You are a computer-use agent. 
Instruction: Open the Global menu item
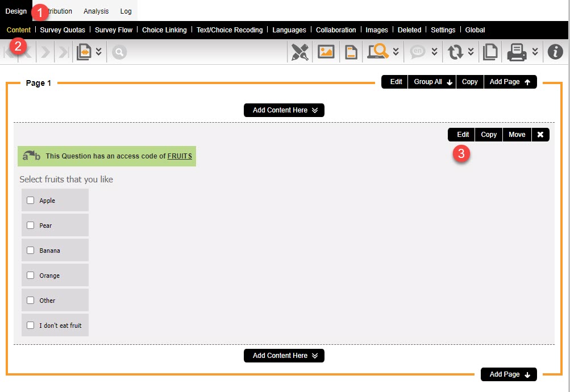475,30
